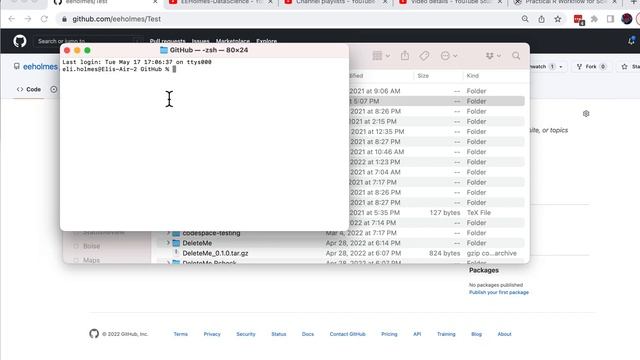The height and width of the screenshot is (360, 640).
Task: Close the Channel playlists YouTube tab
Action: 385,2
